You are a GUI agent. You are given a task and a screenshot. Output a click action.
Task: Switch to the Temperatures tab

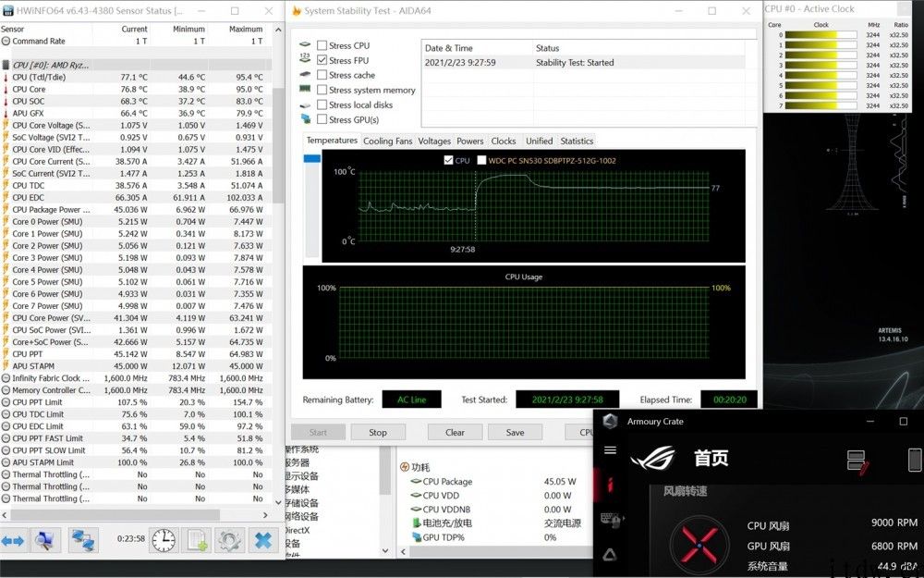click(x=332, y=141)
